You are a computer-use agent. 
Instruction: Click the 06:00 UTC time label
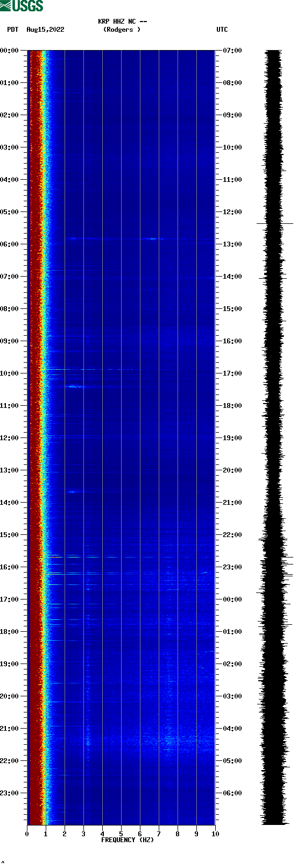click(232, 793)
